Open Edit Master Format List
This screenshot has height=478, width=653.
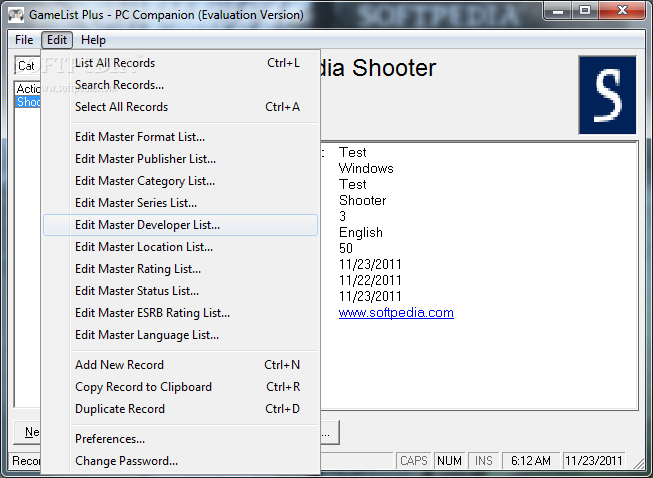point(181,137)
